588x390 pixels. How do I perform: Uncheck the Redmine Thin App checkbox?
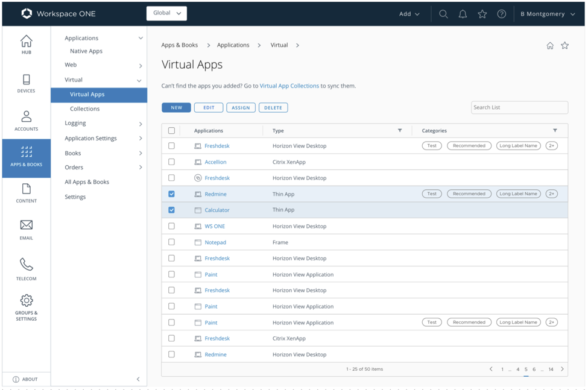pos(171,193)
